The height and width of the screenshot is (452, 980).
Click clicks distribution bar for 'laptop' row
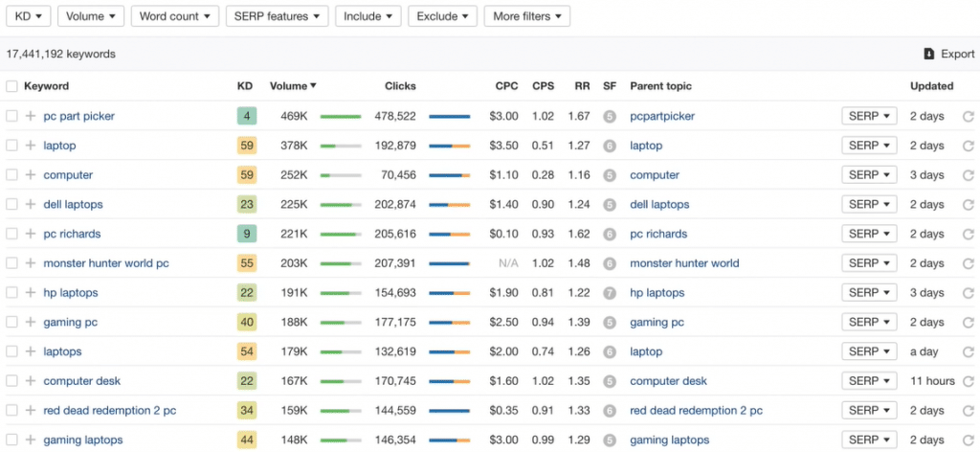tap(450, 146)
